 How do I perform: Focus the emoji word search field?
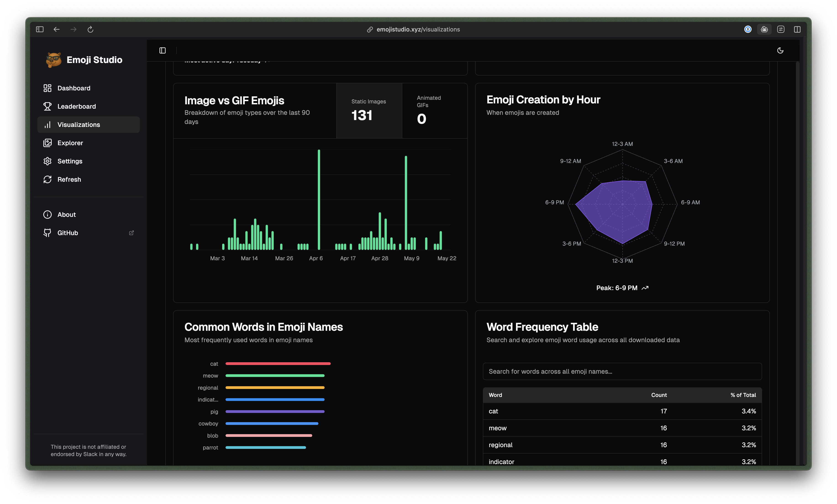coord(622,372)
